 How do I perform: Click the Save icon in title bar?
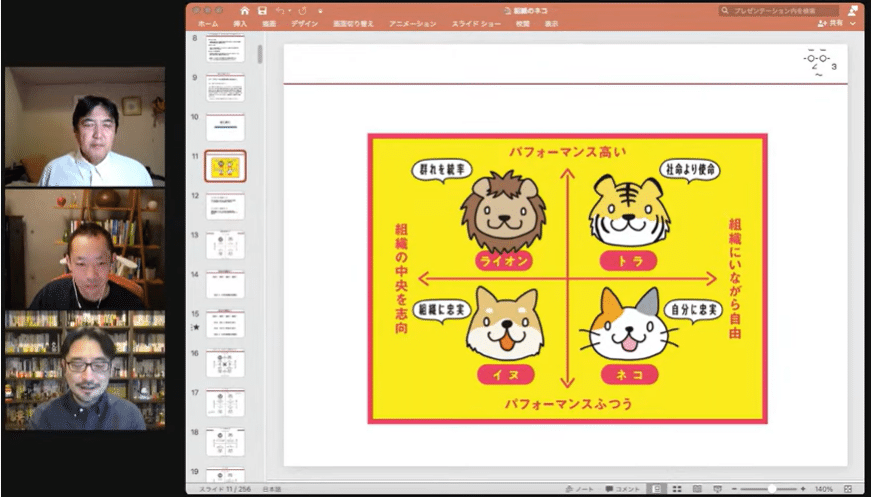coord(260,10)
